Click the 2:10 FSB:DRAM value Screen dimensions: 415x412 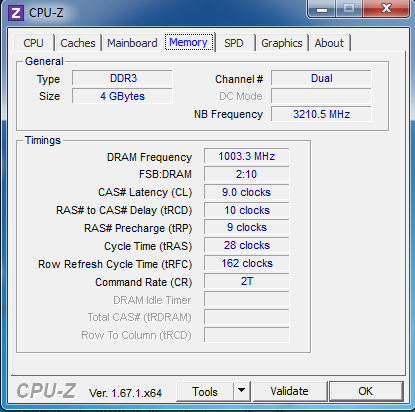point(247,174)
